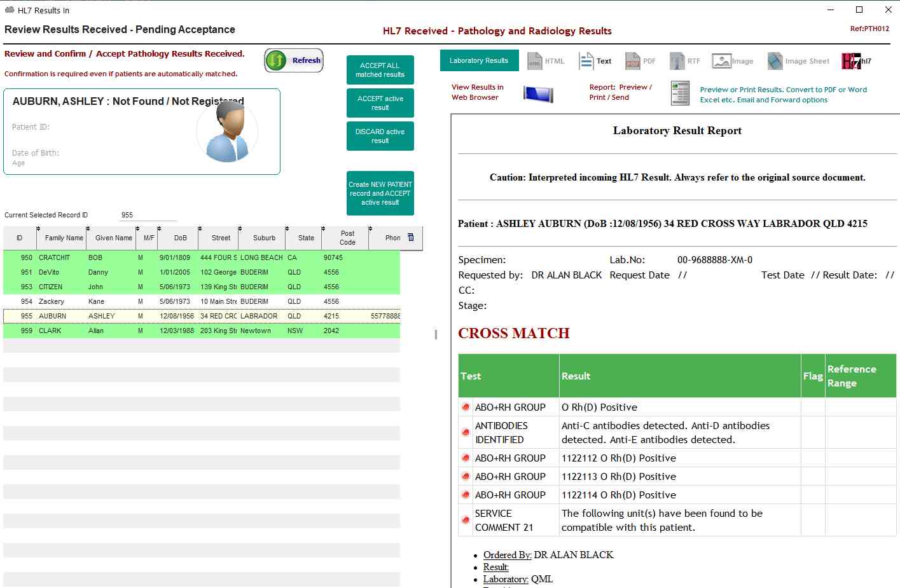Image resolution: width=900 pixels, height=588 pixels.
Task: Click red dot beside ANTIBODIES IDENTIFIED
Action: (x=466, y=432)
